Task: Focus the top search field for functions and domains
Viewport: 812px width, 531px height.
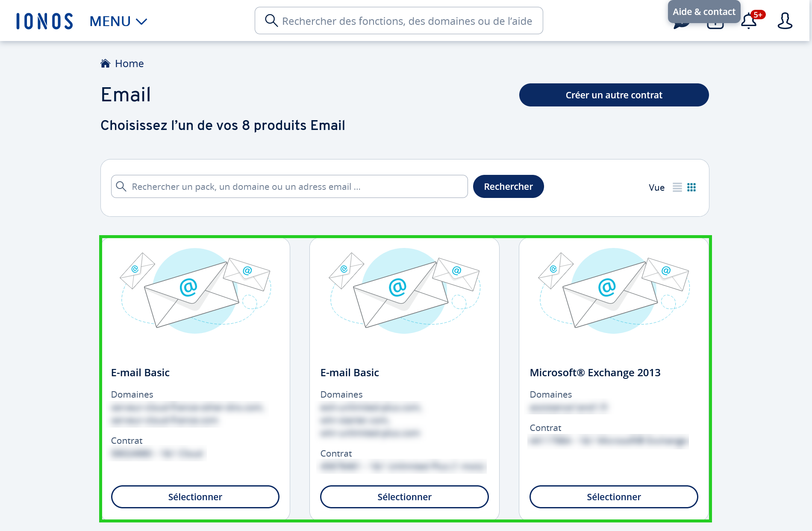Action: click(399, 21)
